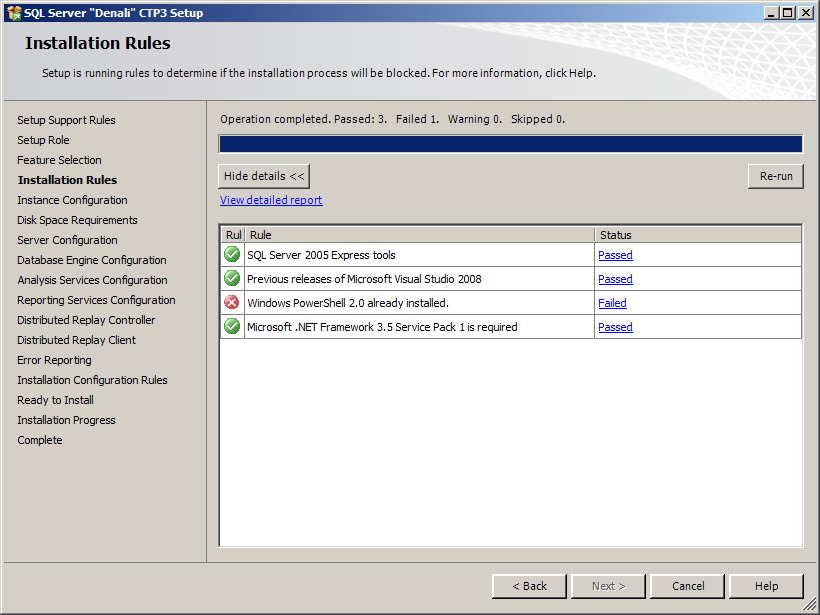Open the View detailed report link
Viewport: 820px width, 615px height.
pos(271,200)
